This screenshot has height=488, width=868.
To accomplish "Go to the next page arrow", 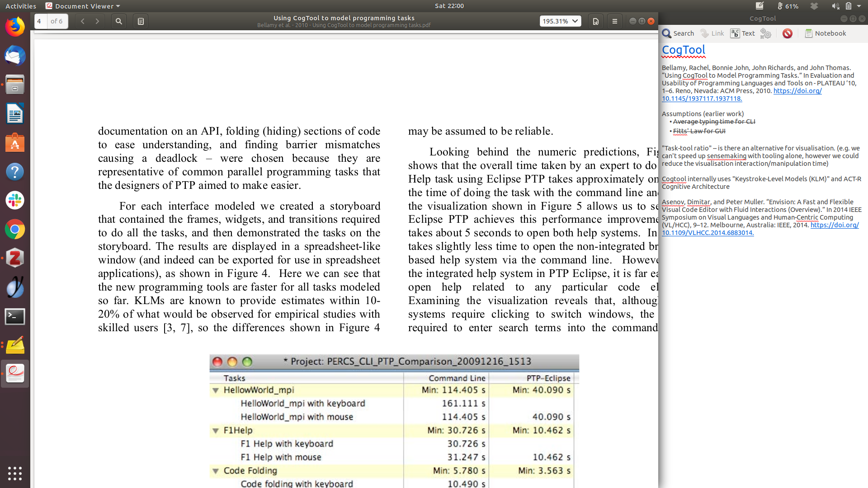I will click(x=97, y=21).
